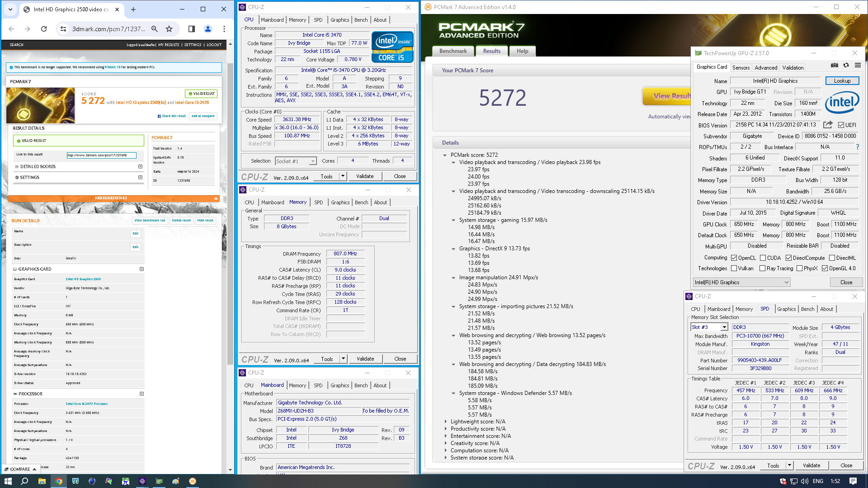Screen dimensions: 868x488
Task: Open GPU-Z Sensors tab
Action: (741, 68)
